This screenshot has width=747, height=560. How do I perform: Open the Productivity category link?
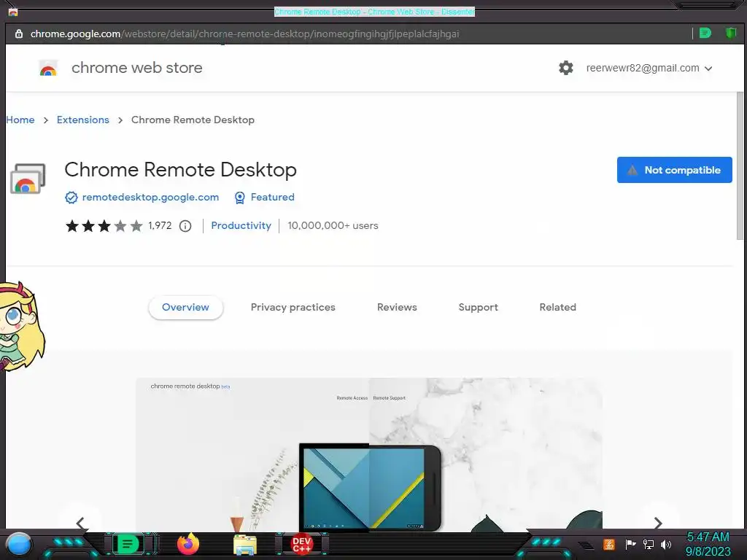pyautogui.click(x=241, y=226)
